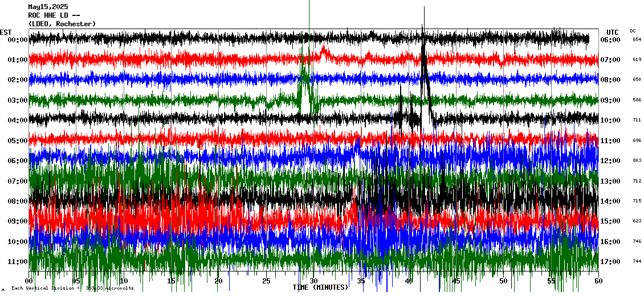This screenshot has width=644, height=296.
Task: Click the DC value 715
Action: coord(637,201)
